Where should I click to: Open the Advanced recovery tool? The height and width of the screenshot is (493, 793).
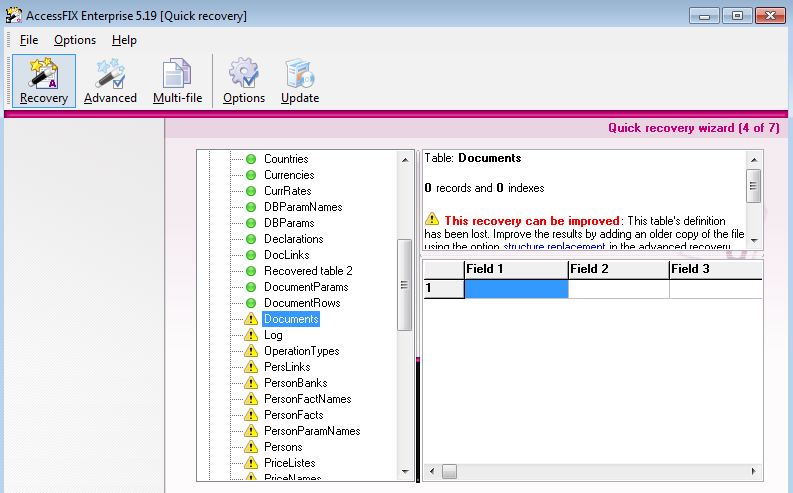coord(110,81)
